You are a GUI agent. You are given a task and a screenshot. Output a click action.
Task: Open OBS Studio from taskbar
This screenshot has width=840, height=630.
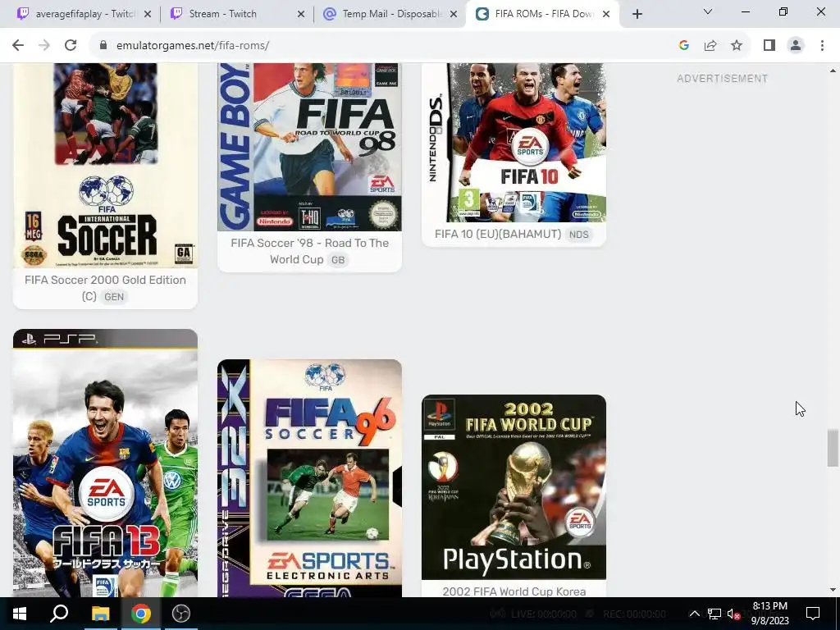[181, 614]
